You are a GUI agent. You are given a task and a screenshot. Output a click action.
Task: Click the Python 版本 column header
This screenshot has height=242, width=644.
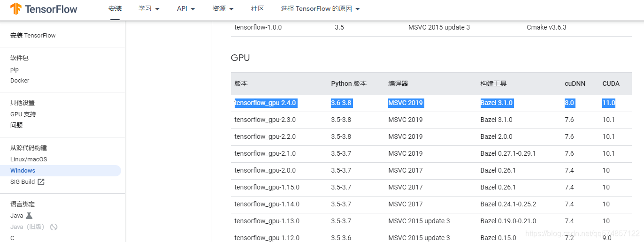click(x=349, y=83)
